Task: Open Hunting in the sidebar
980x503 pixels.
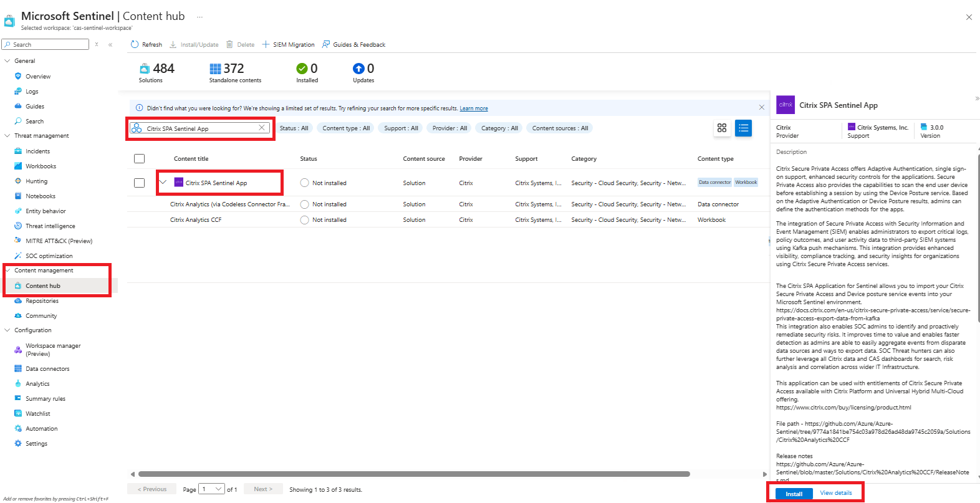Action: (36, 181)
